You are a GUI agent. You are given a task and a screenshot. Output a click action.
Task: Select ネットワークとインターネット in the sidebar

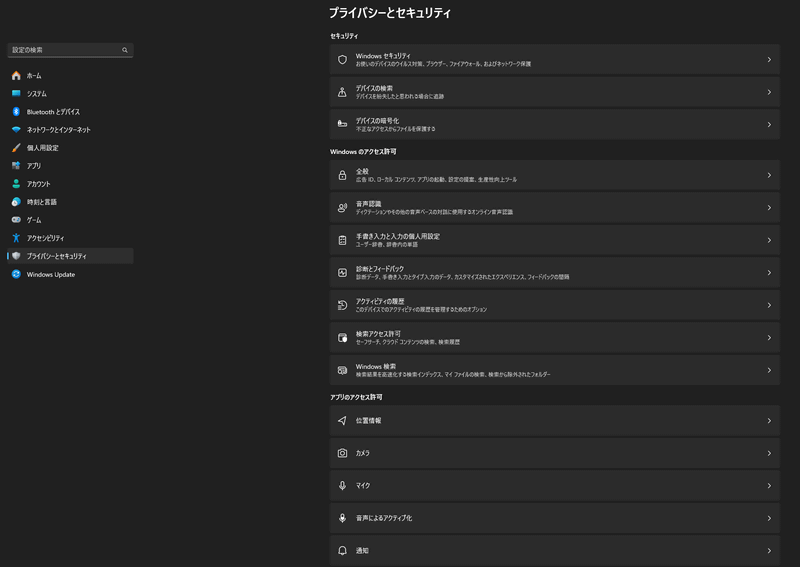click(70, 130)
